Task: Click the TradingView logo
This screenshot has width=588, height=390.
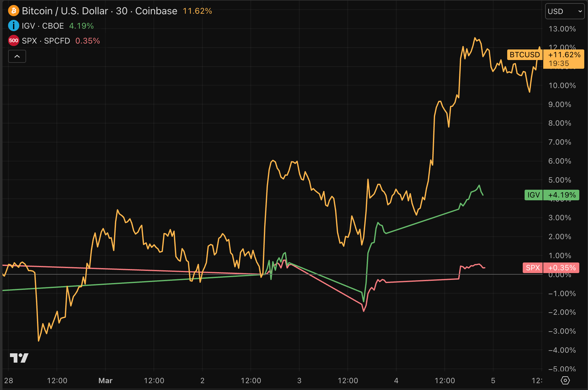Action: point(19,358)
